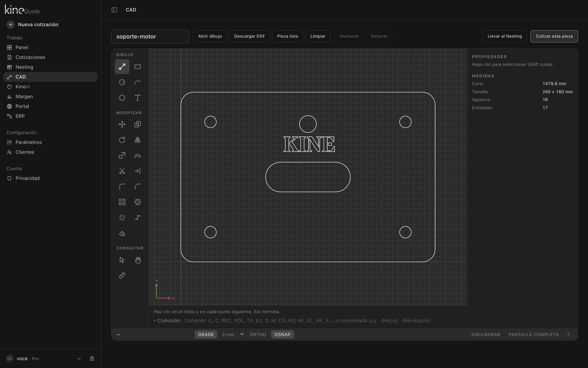Viewport: 588px width, 368px height.
Task: Toggle the GRADE grid display
Action: (x=206, y=334)
